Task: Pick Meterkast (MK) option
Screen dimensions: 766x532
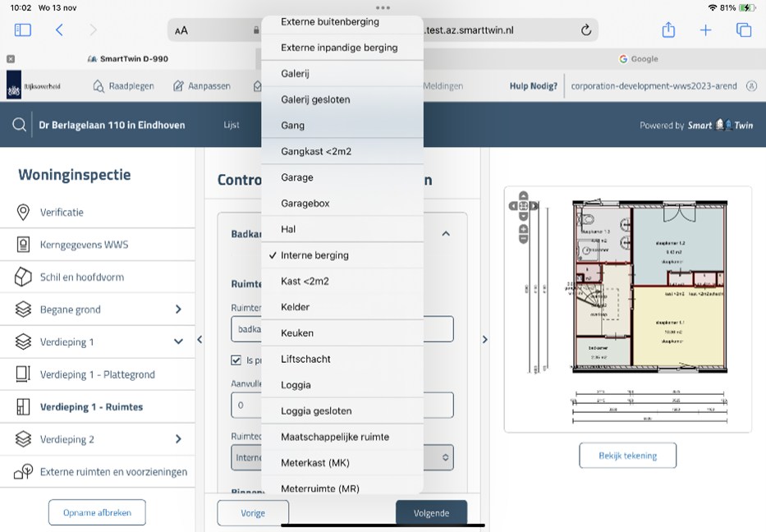Action: point(314,463)
